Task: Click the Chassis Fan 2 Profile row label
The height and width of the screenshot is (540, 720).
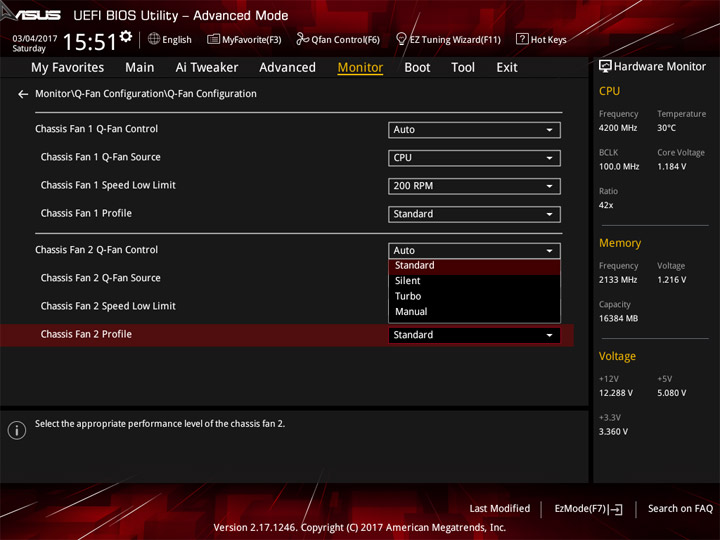Action: [x=86, y=334]
